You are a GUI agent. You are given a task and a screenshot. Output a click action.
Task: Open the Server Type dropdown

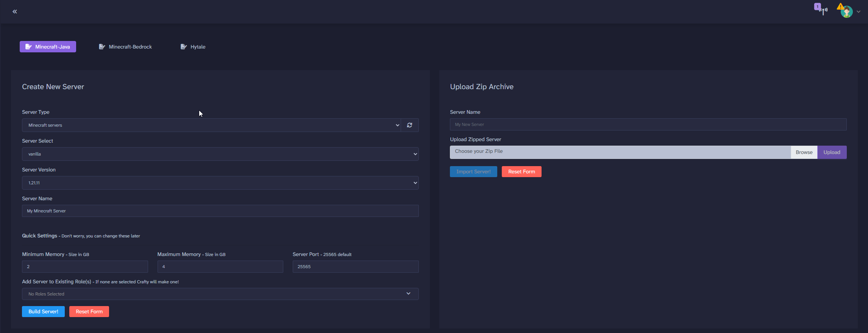tap(211, 125)
